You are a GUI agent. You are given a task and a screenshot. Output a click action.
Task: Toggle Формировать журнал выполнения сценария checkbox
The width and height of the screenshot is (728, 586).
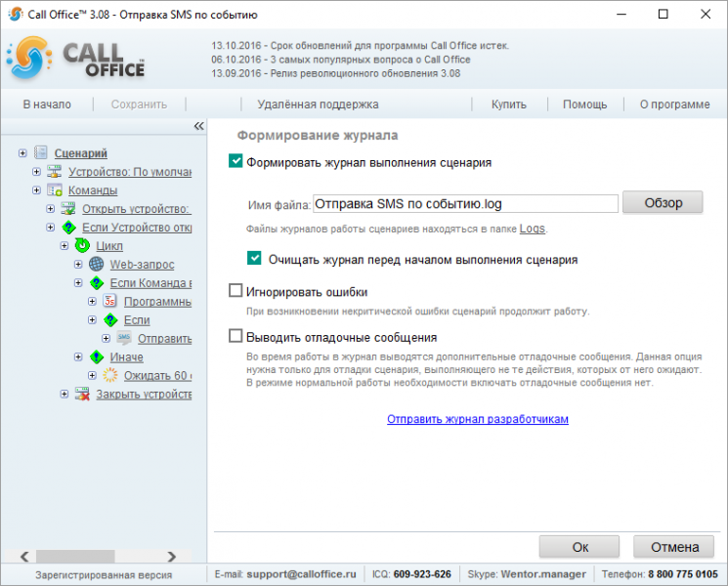click(x=236, y=161)
